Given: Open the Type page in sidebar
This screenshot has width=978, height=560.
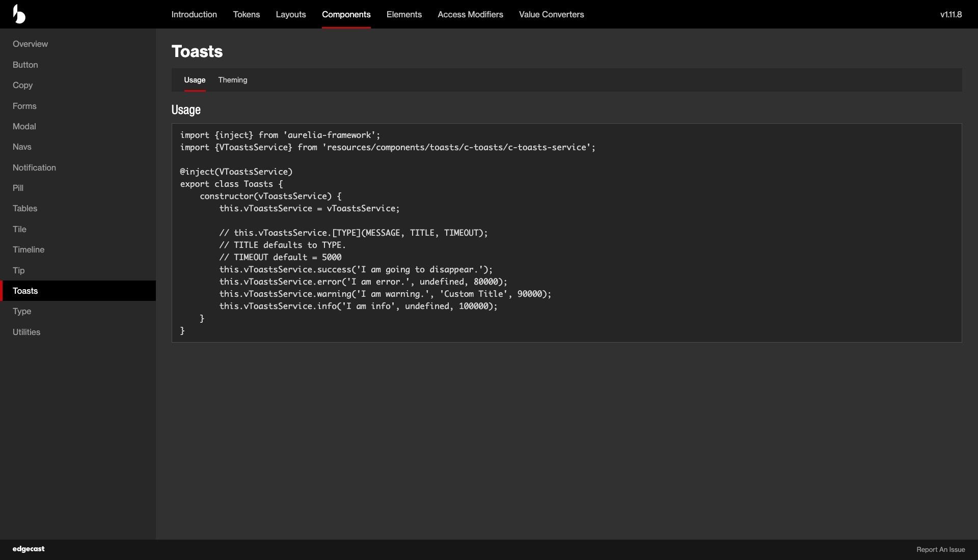Looking at the screenshot, I should point(78,311).
